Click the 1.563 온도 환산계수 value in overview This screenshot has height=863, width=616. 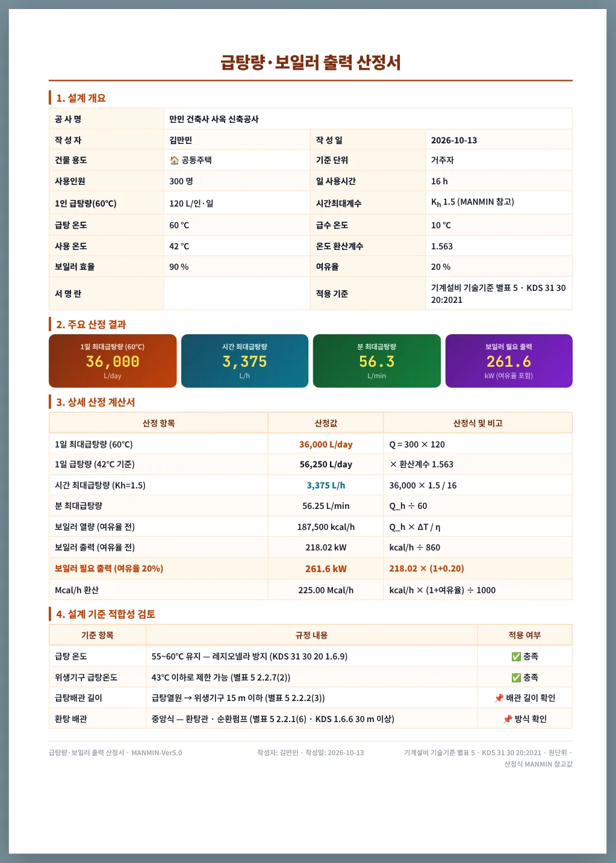tap(442, 246)
